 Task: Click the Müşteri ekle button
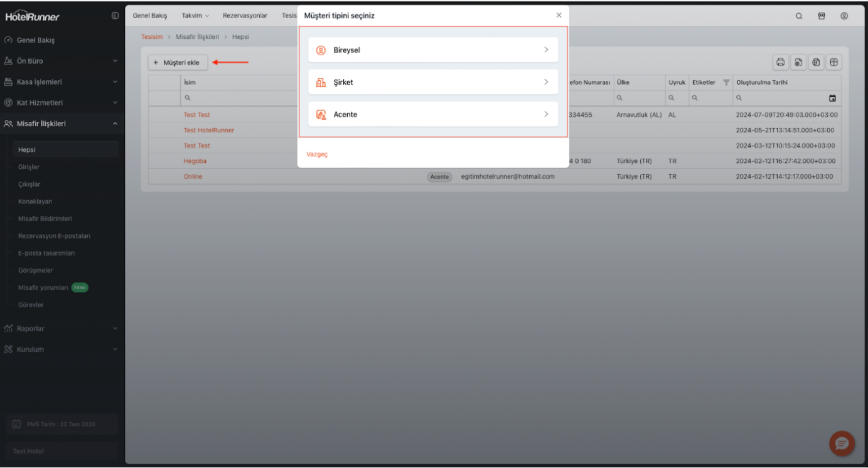(x=178, y=62)
